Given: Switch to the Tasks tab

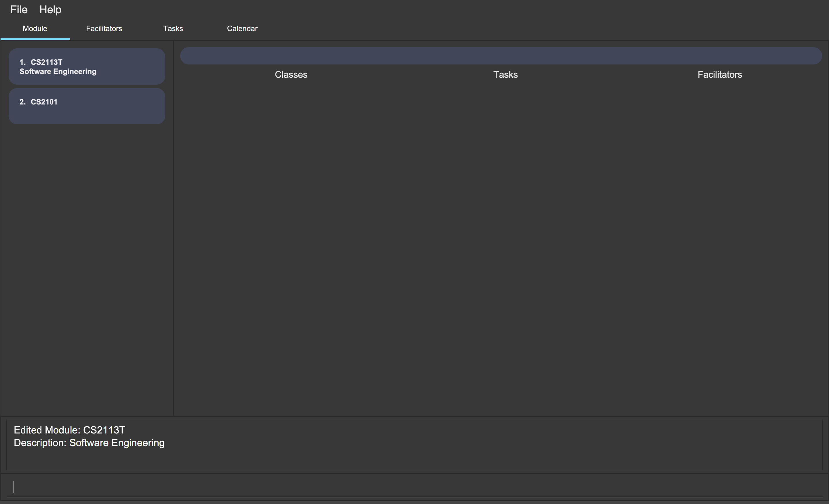Looking at the screenshot, I should pyautogui.click(x=173, y=28).
